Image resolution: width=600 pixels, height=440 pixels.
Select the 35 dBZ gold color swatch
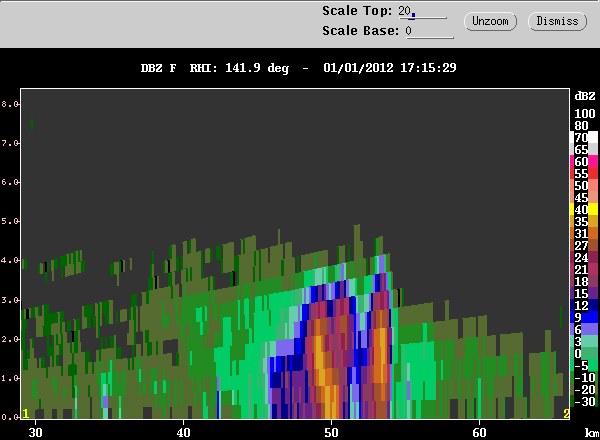pos(593,221)
